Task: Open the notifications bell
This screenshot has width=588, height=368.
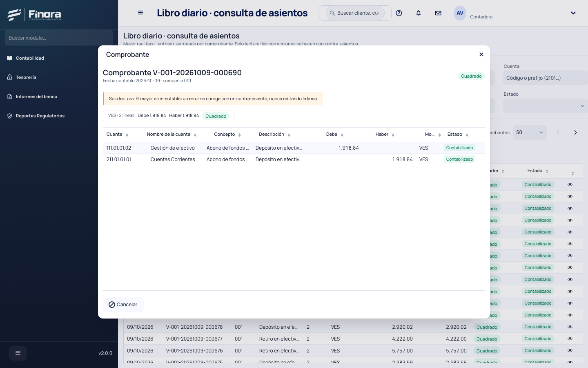Action: click(x=419, y=13)
